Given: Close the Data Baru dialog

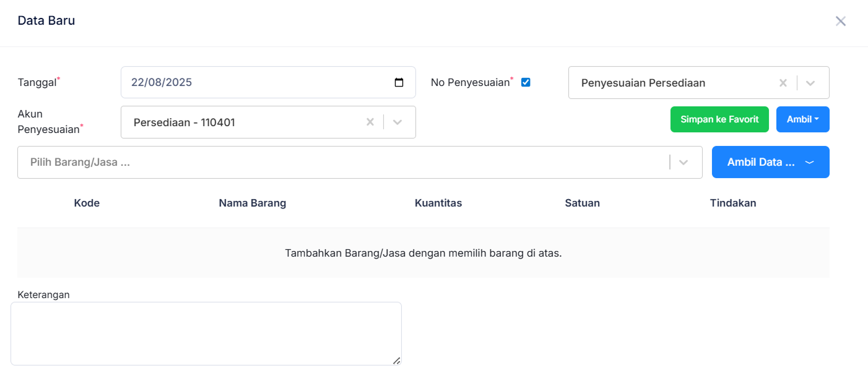Looking at the screenshot, I should click(x=841, y=20).
